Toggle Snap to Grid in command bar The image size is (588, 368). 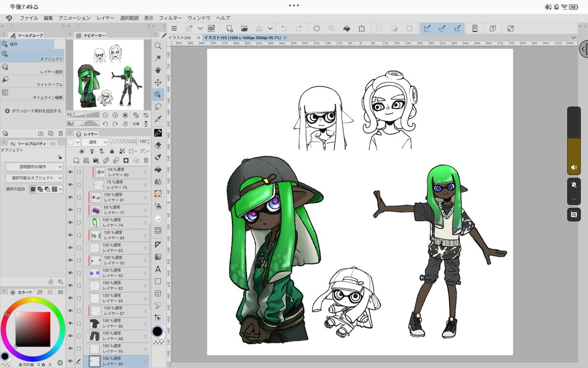click(x=457, y=28)
